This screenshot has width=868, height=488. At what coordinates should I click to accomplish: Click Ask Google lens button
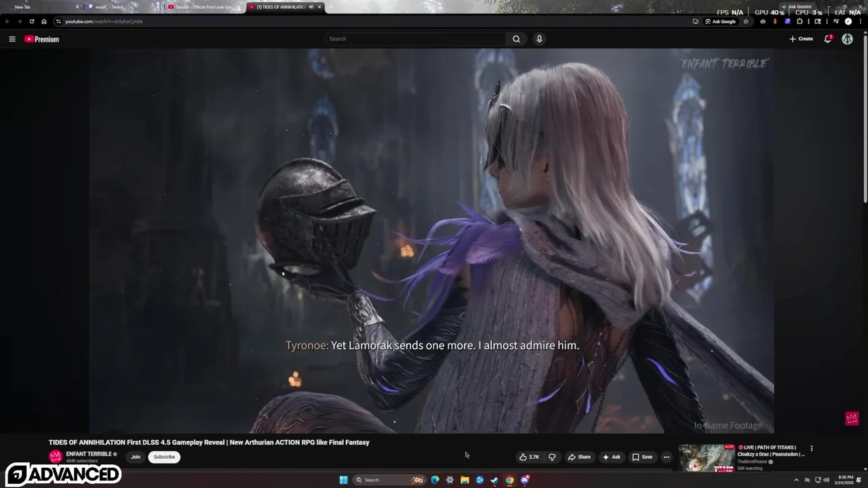pyautogui.click(x=720, y=22)
